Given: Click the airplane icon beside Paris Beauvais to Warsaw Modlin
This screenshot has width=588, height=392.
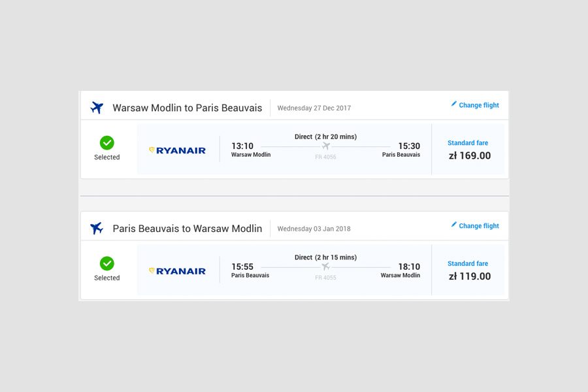Looking at the screenshot, I should [97, 229].
